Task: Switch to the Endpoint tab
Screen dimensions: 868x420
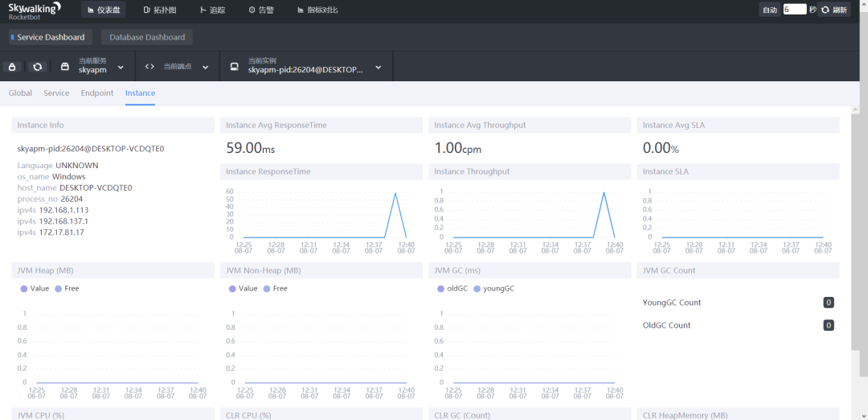Action: [97, 93]
